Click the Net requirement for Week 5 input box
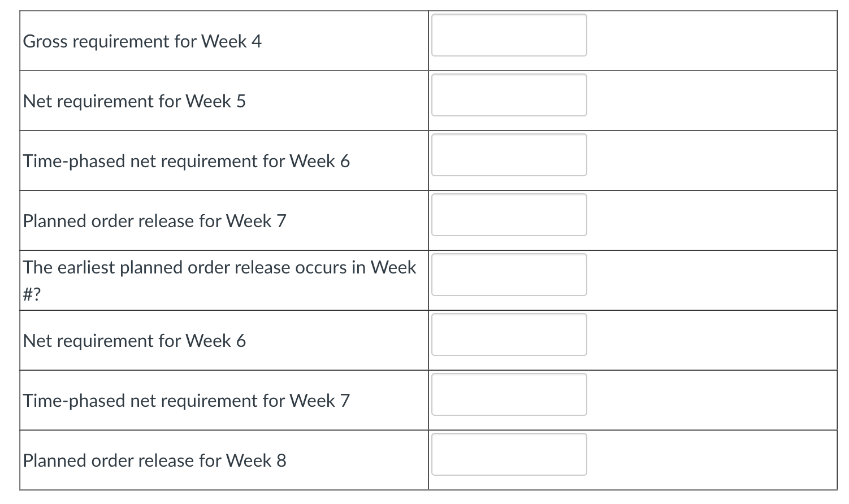The width and height of the screenshot is (849, 504). [509, 95]
